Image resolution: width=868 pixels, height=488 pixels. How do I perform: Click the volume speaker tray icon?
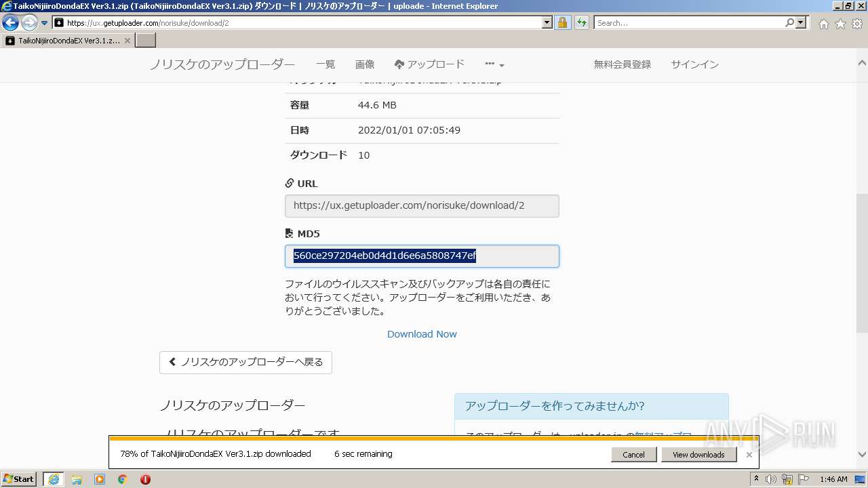771,479
